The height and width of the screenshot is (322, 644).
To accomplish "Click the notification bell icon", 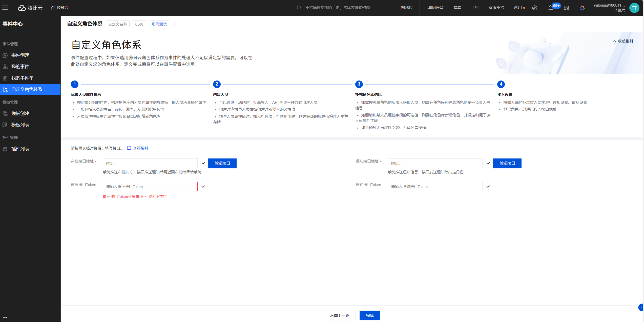I will pos(550,8).
